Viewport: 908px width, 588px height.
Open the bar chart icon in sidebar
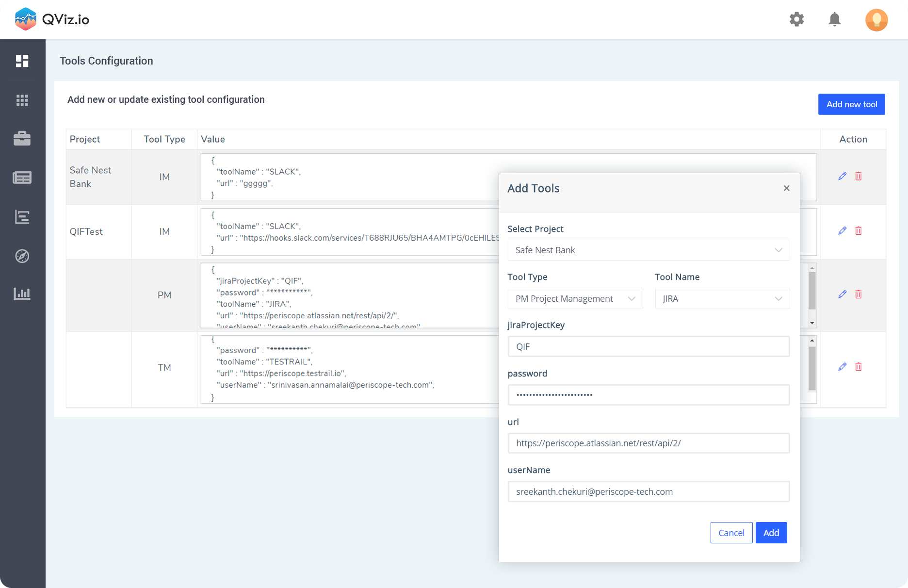(x=22, y=294)
